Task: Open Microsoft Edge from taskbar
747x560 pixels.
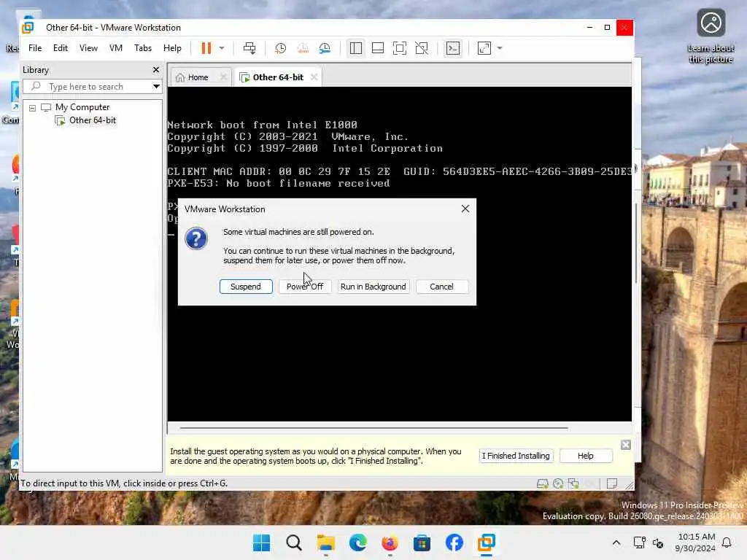Action: 357,542
